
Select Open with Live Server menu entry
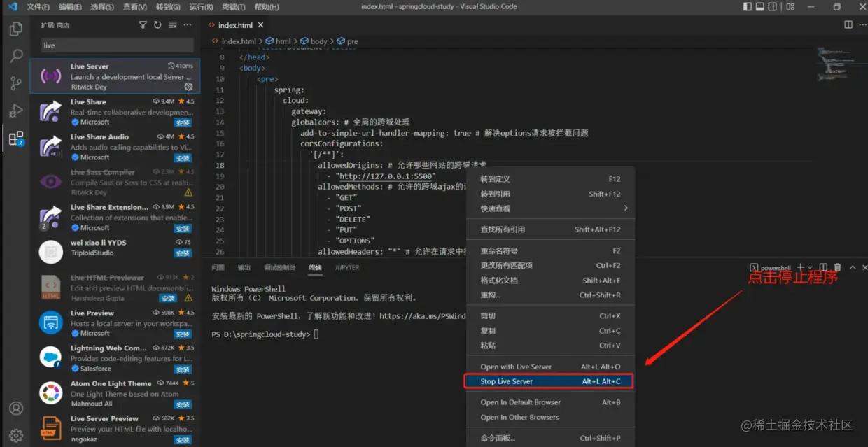click(x=551, y=367)
